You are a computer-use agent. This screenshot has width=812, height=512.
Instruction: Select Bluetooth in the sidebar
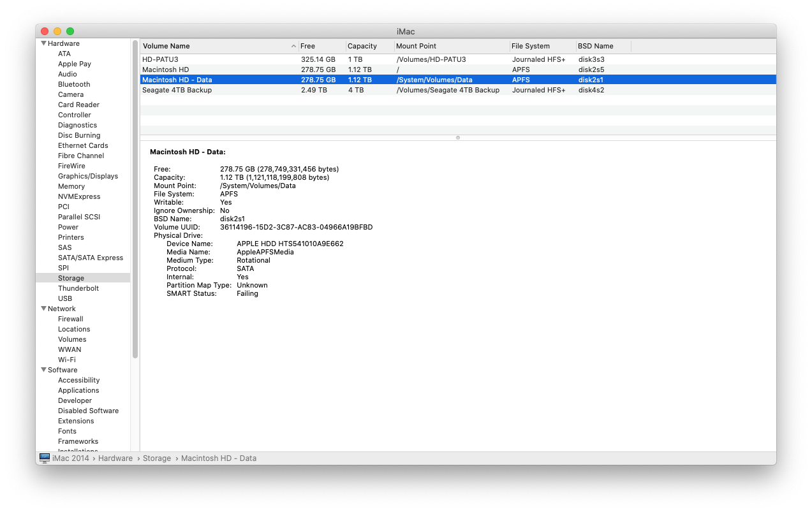click(73, 84)
